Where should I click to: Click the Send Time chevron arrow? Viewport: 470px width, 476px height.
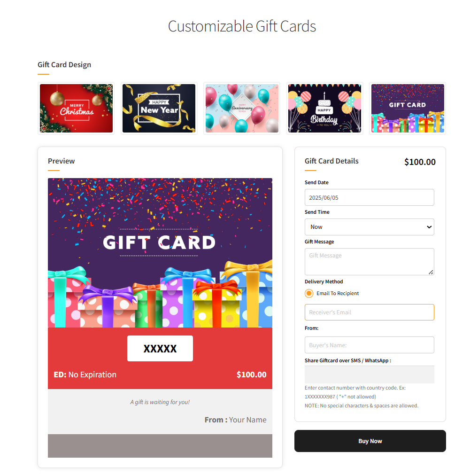(x=429, y=227)
